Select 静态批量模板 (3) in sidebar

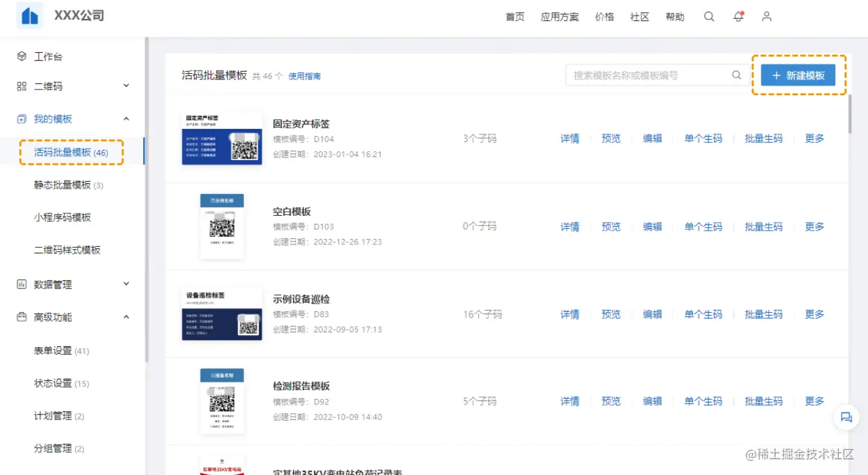(68, 185)
